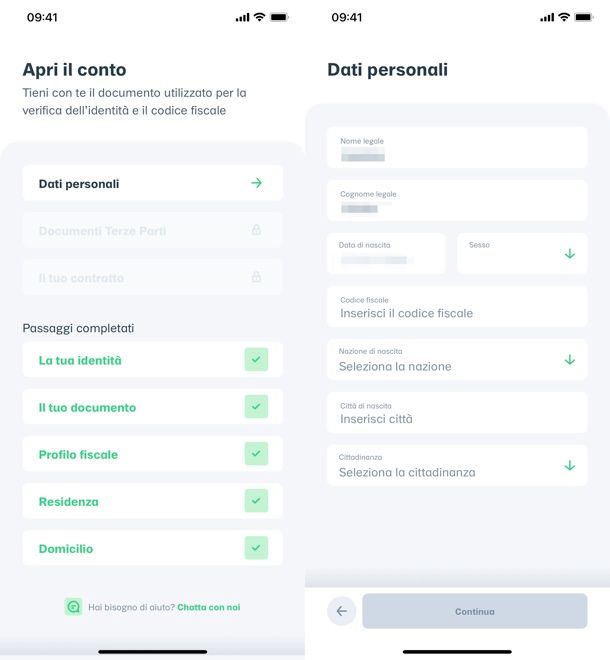Go back with the left arrow button
Image resolution: width=610 pixels, height=660 pixels.
click(341, 611)
